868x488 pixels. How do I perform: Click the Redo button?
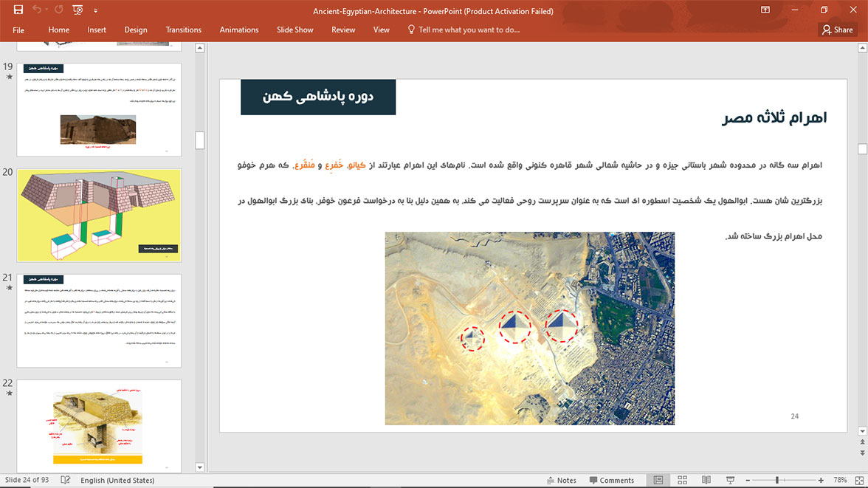59,10
